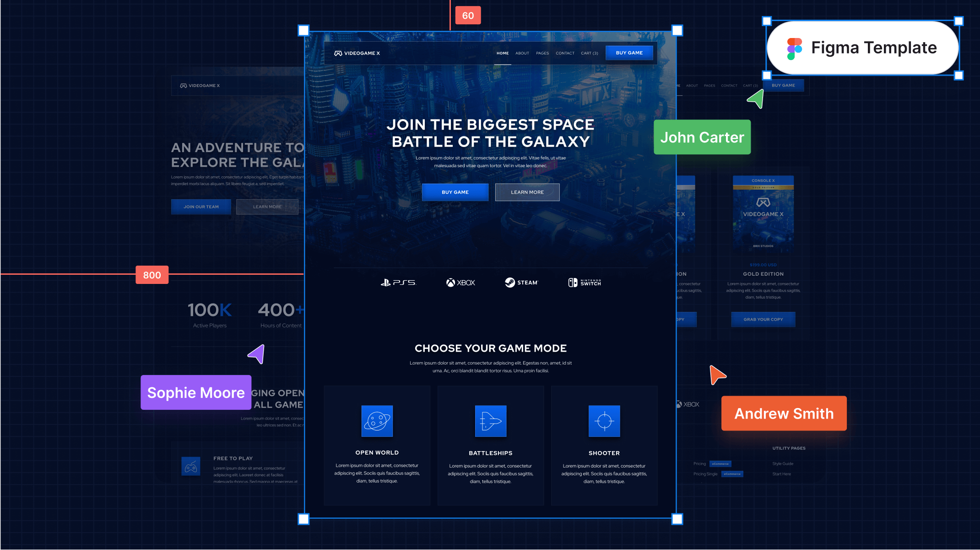Click the Battleships game mode icon

click(x=490, y=420)
